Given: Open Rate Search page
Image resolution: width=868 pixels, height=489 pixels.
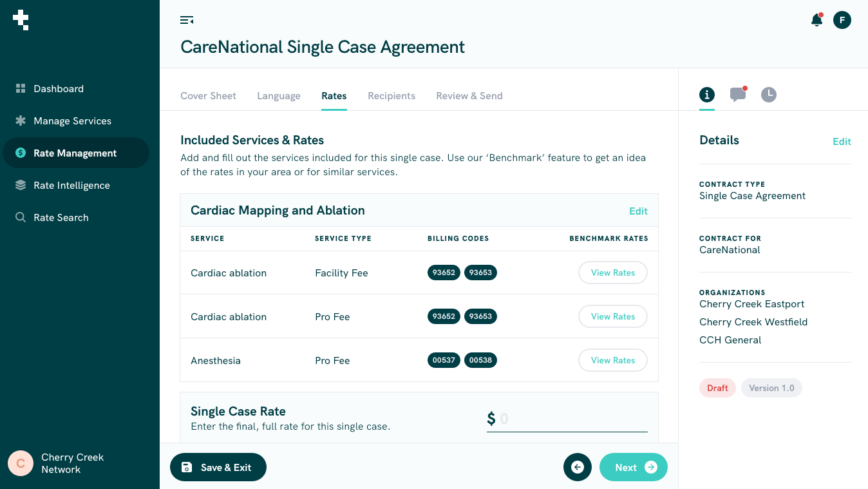Looking at the screenshot, I should 61,218.
